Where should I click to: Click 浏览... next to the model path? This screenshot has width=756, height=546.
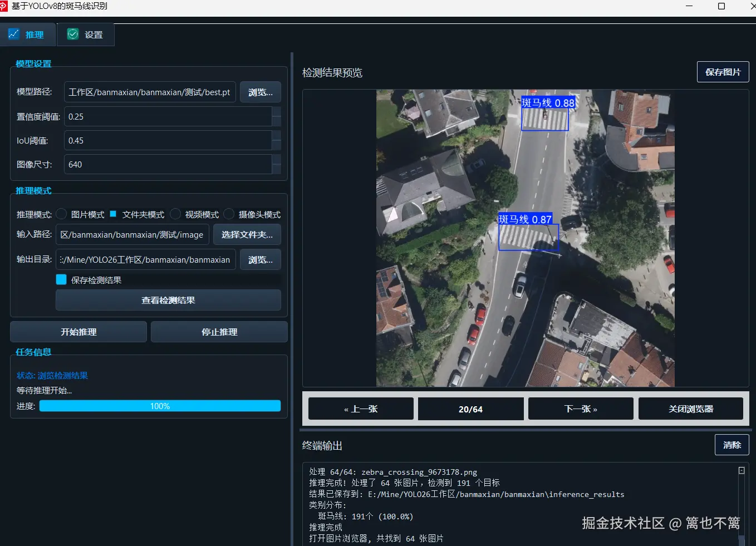(x=260, y=92)
